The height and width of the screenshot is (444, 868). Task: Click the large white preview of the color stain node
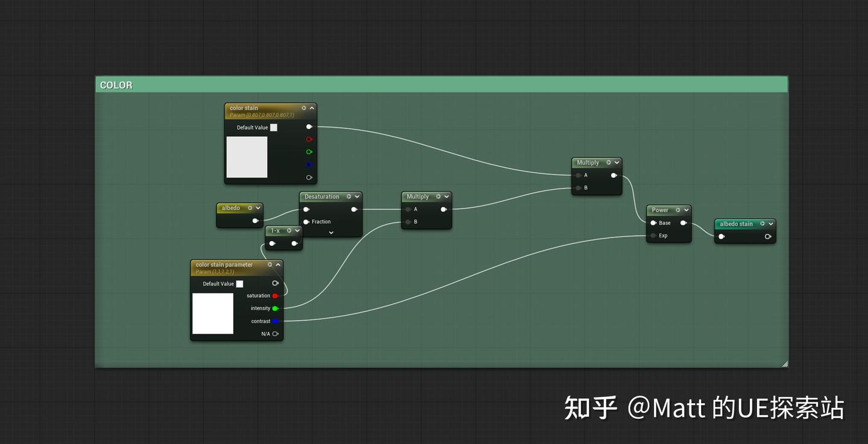[x=247, y=158]
